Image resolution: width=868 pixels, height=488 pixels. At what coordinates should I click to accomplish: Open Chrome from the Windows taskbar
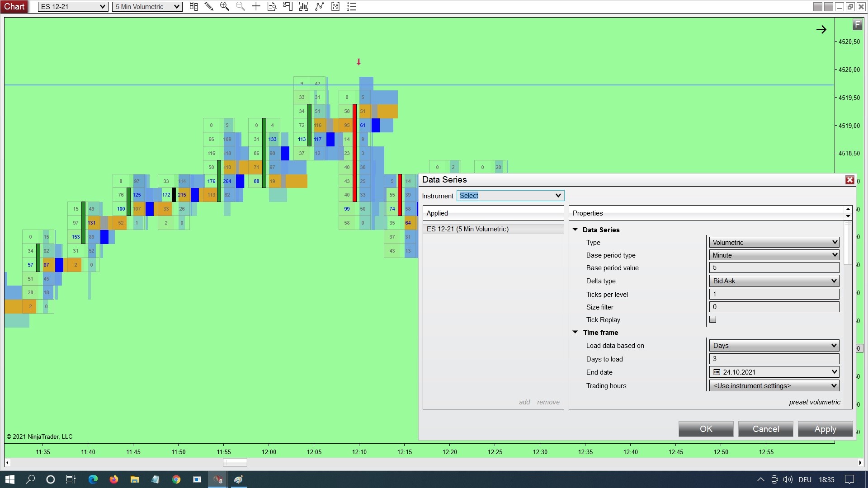pyautogui.click(x=176, y=479)
